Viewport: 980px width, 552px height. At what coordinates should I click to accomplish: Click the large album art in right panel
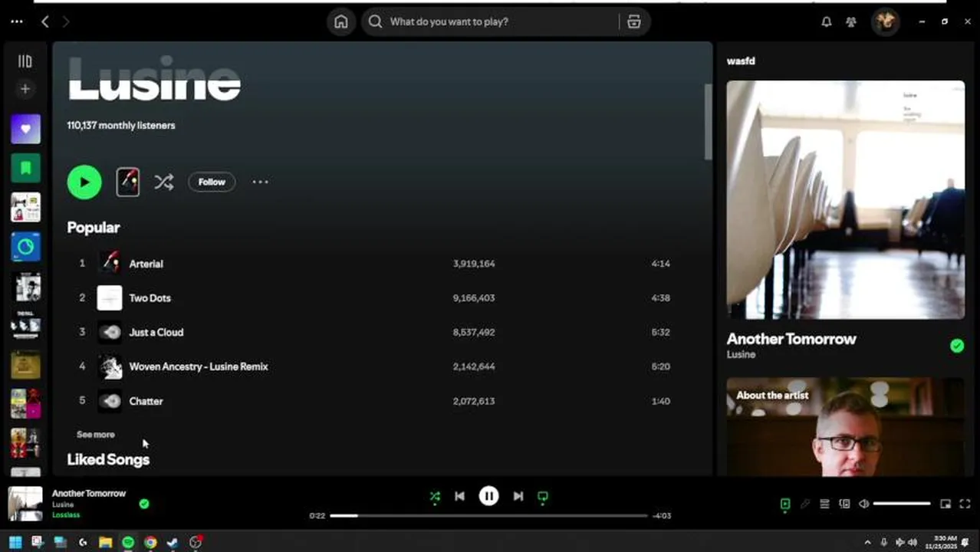[x=846, y=199]
